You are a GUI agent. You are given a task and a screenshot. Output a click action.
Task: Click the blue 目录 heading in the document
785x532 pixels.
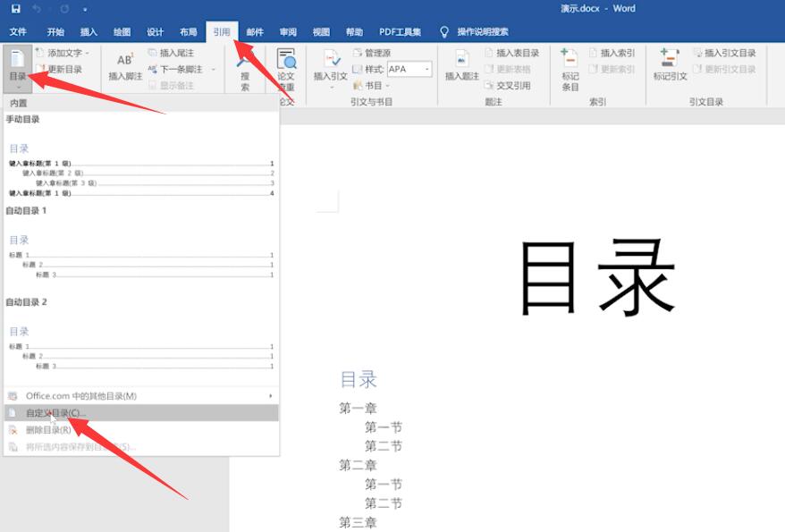pyautogui.click(x=358, y=380)
